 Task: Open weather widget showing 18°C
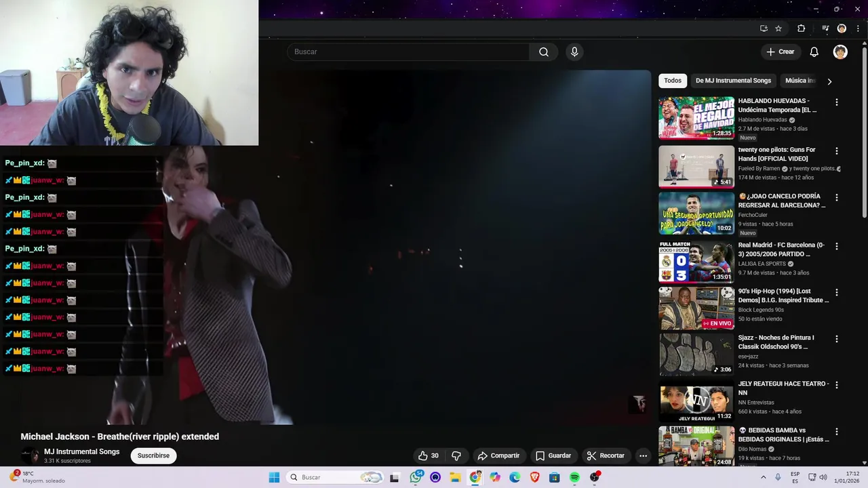click(x=37, y=477)
